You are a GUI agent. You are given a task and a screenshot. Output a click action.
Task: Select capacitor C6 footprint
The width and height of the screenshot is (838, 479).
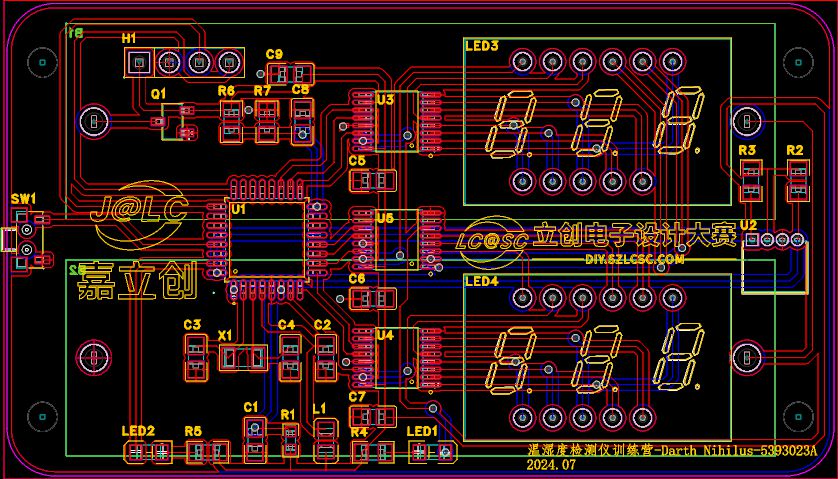[373, 298]
